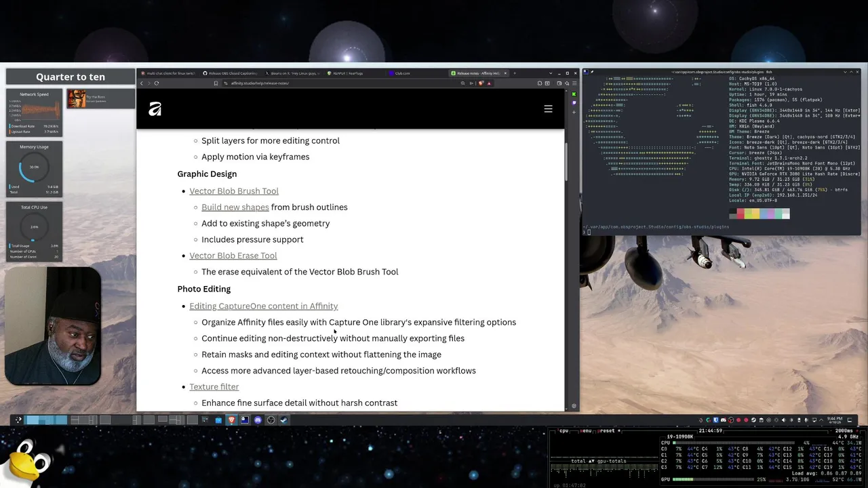Open the browser tab list dropdown
Image resolution: width=868 pixels, height=488 pixels.
point(551,73)
